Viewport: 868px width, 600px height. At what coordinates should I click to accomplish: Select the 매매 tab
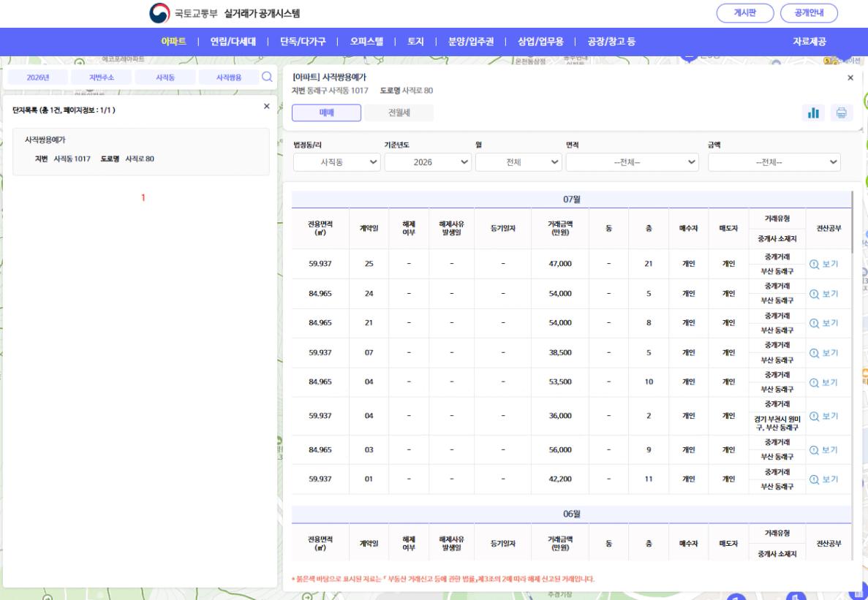tap(327, 113)
